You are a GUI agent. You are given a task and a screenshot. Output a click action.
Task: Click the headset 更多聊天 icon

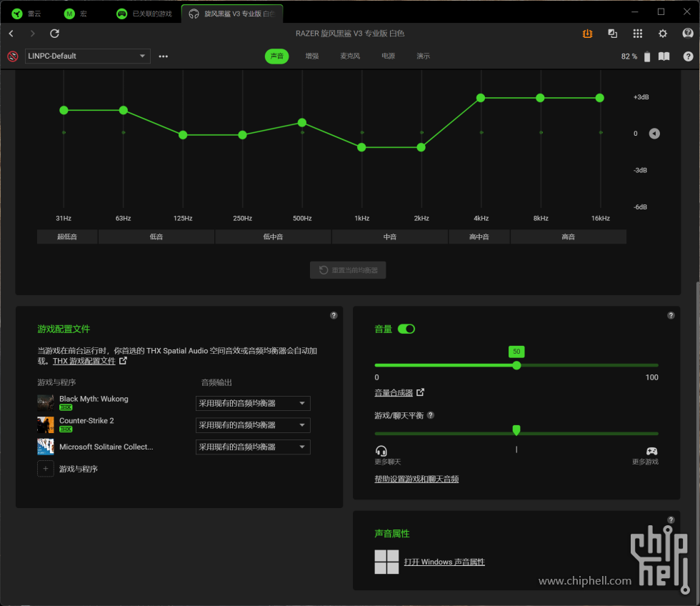point(381,451)
